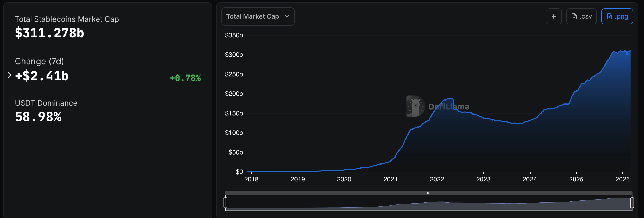Viewport: 644px width, 218px height.
Task: Export chart data as .csv
Action: click(581, 16)
